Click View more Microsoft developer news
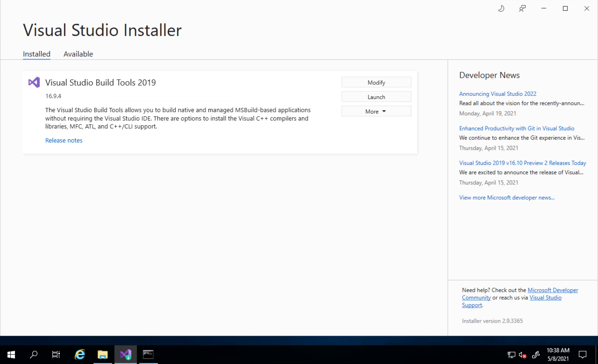The image size is (598, 364). [x=507, y=197]
